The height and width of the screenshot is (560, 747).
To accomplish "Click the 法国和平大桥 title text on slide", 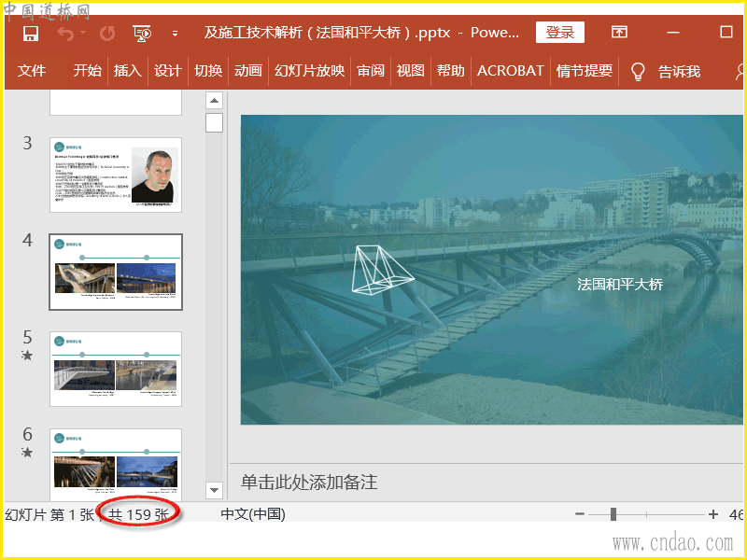I will point(620,285).
